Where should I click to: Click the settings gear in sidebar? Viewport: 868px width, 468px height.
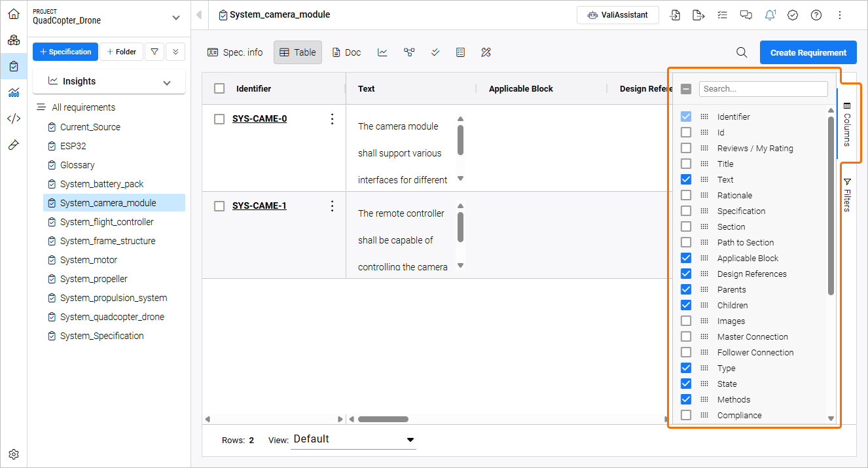[x=14, y=454]
